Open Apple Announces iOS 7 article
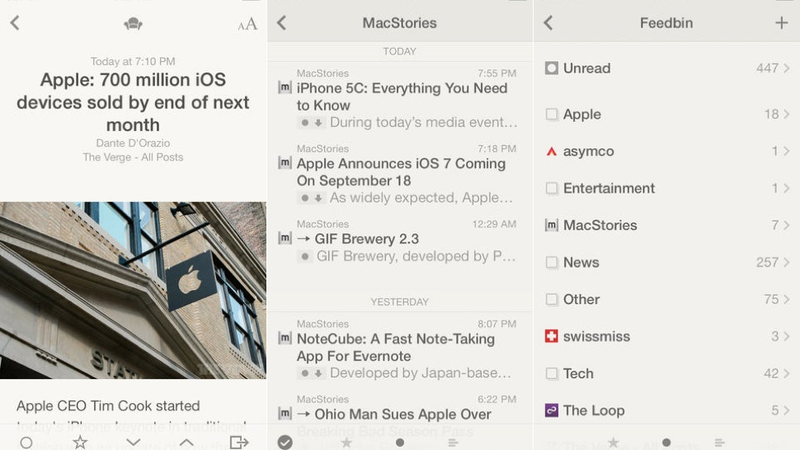This screenshot has height=450, width=800. (400, 173)
